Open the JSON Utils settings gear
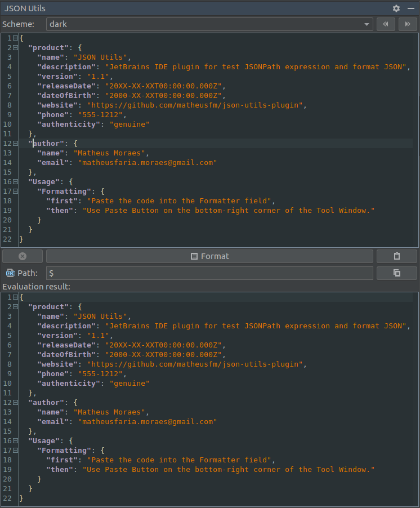 point(396,8)
